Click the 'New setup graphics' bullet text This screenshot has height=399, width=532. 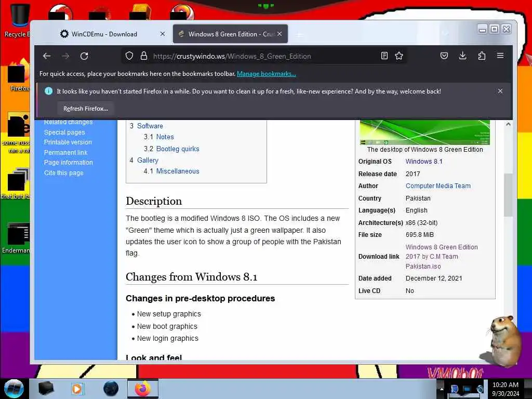tap(169, 314)
